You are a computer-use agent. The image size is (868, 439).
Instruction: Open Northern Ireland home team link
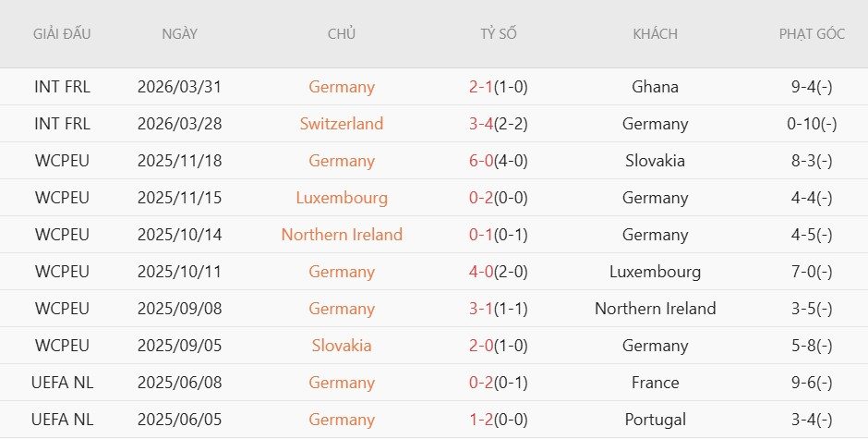[x=342, y=235]
